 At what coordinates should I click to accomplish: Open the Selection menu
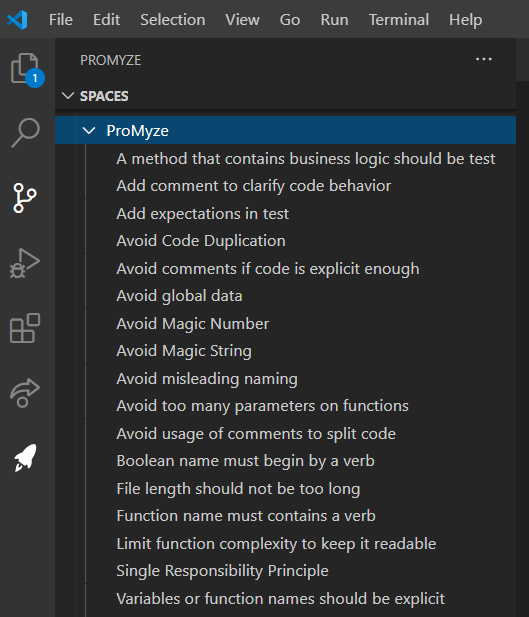point(173,19)
